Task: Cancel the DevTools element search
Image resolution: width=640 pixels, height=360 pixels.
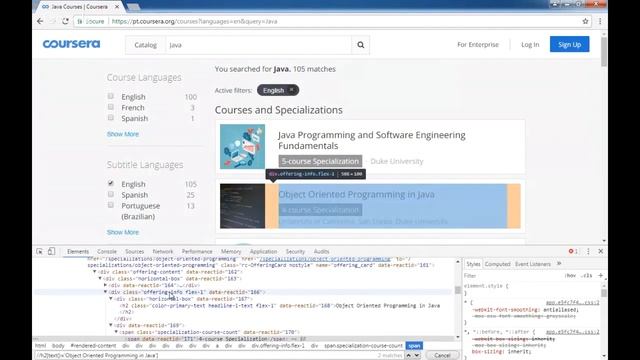Action: (442, 356)
